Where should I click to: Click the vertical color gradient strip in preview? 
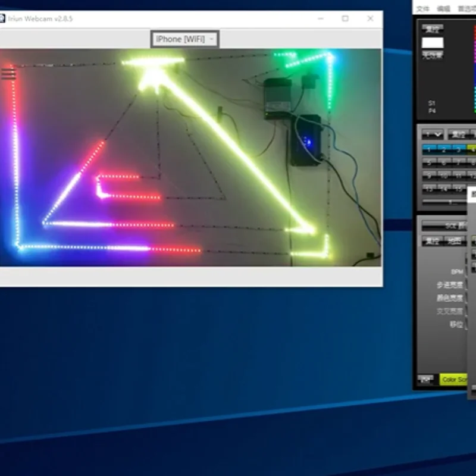[475, 69]
